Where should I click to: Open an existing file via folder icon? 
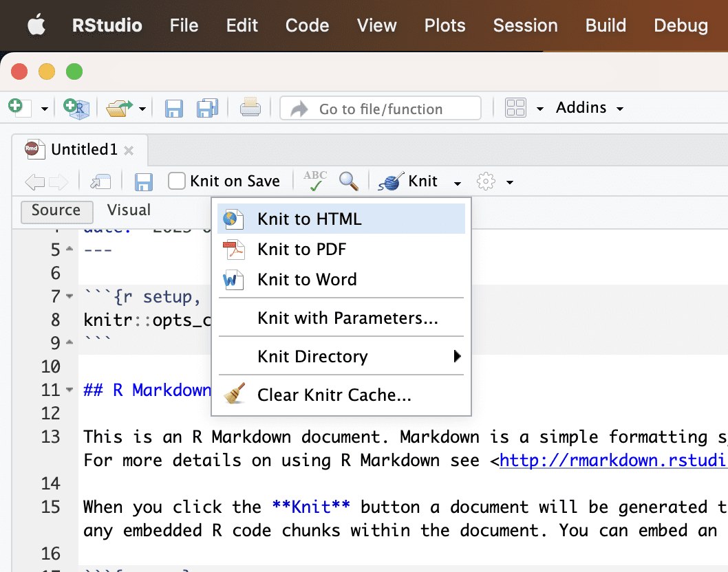click(119, 109)
